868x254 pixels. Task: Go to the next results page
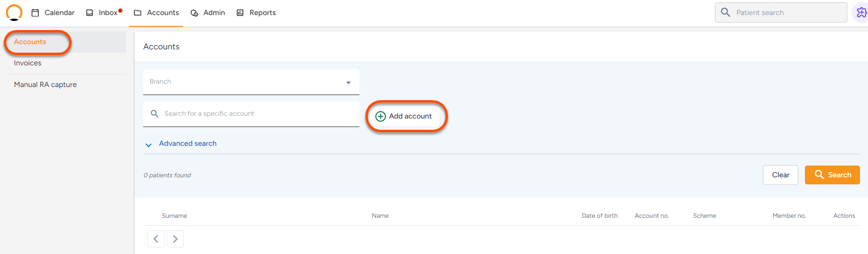point(175,239)
